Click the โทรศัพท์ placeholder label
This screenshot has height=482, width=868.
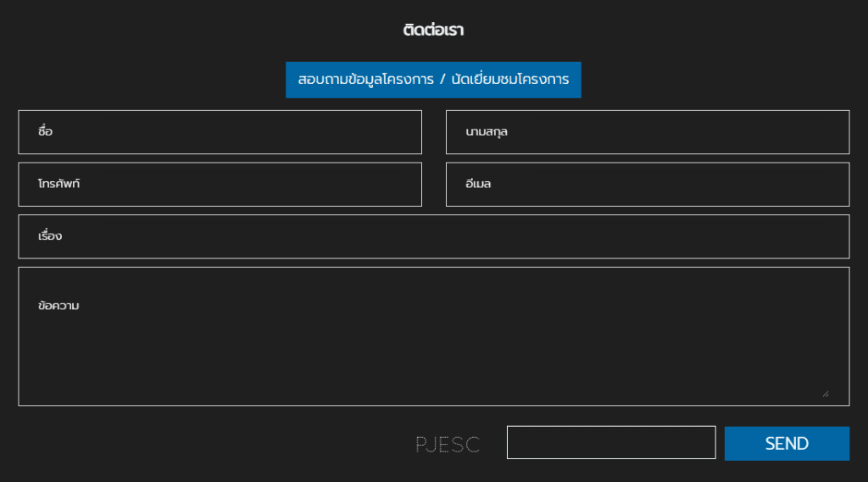[x=58, y=184]
